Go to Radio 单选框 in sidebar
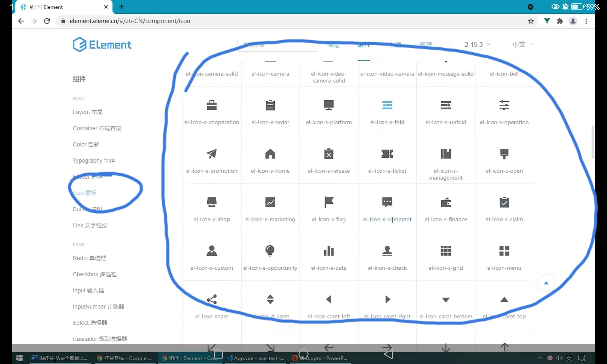Viewport: 607px width, 364px height. tap(90, 258)
